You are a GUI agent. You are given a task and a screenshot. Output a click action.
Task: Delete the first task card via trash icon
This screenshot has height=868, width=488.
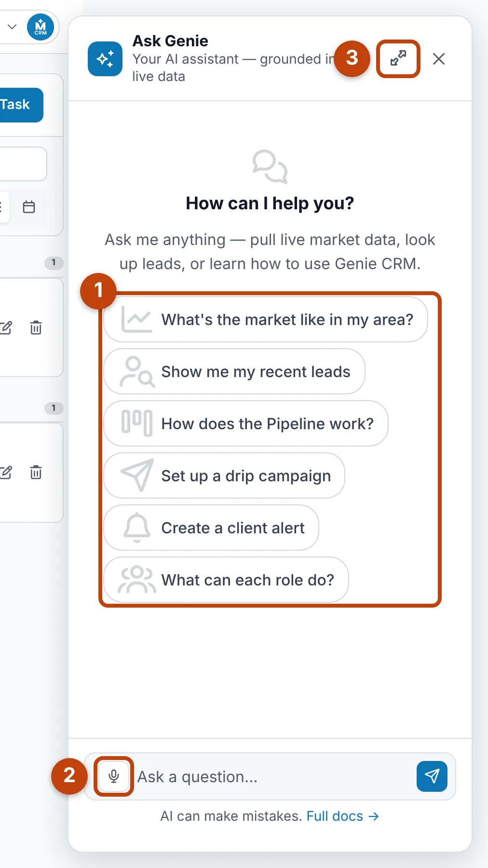[x=36, y=327]
